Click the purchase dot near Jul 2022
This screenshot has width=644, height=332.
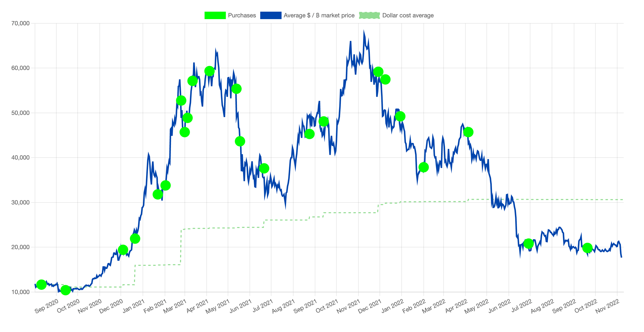click(528, 243)
